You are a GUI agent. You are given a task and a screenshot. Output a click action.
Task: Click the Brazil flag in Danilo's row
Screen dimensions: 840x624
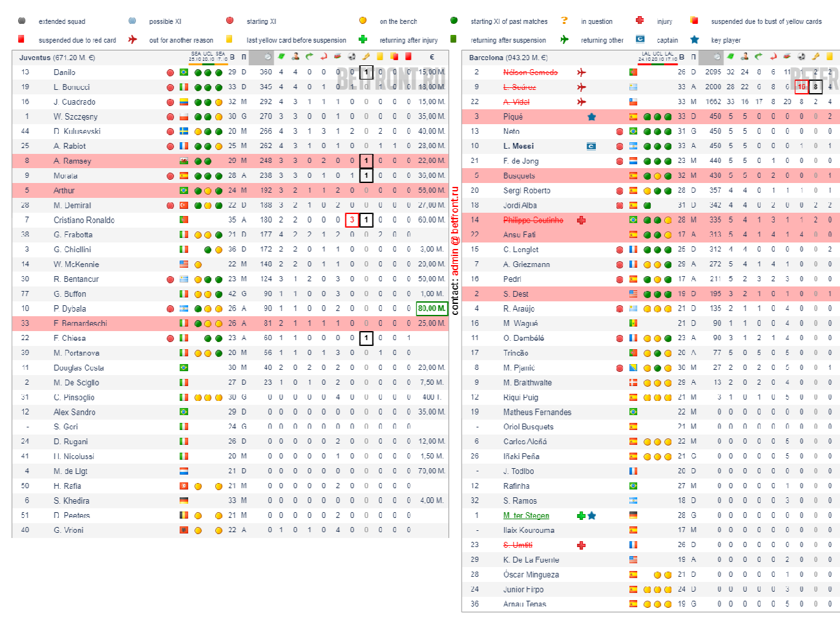tap(184, 72)
